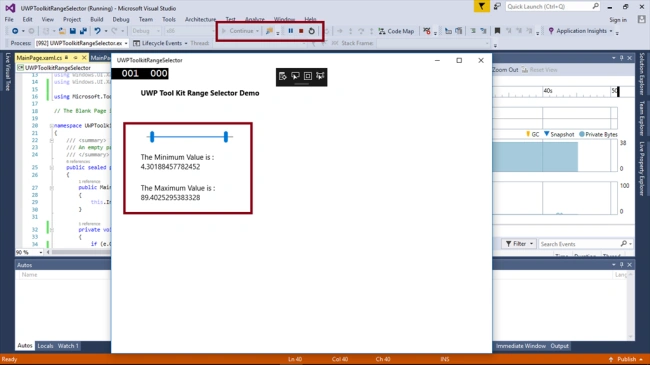Click the Save All icon
650x365 pixels.
click(x=83, y=31)
